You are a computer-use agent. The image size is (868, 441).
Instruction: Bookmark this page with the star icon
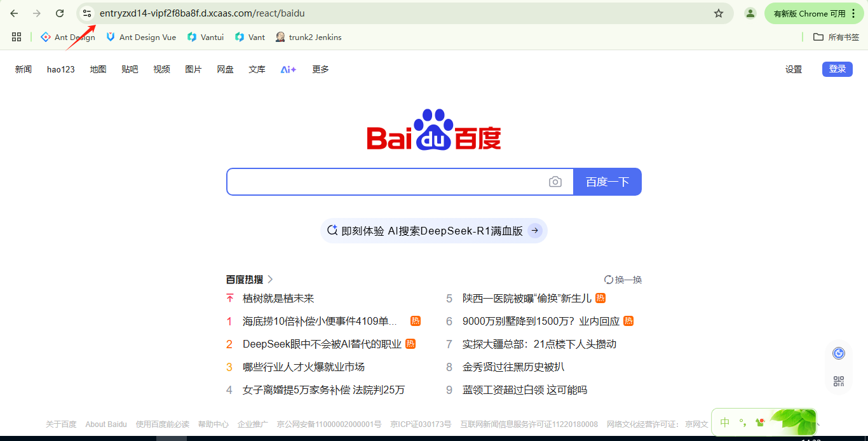[719, 13]
